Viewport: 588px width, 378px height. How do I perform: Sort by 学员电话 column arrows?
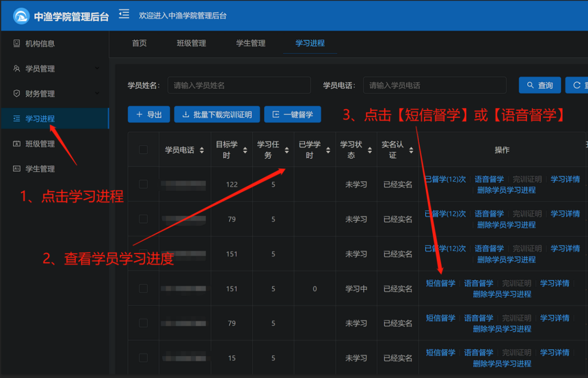(202, 150)
